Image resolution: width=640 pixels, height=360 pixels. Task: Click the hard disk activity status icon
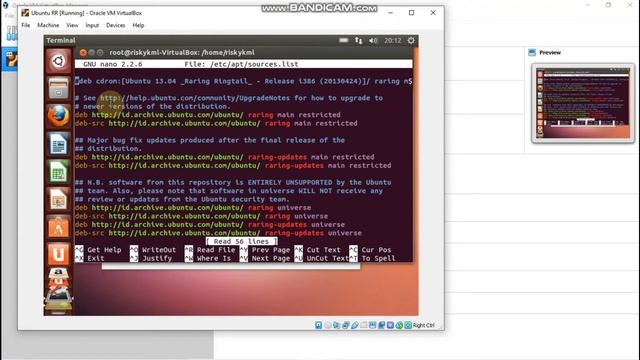(x=319, y=325)
